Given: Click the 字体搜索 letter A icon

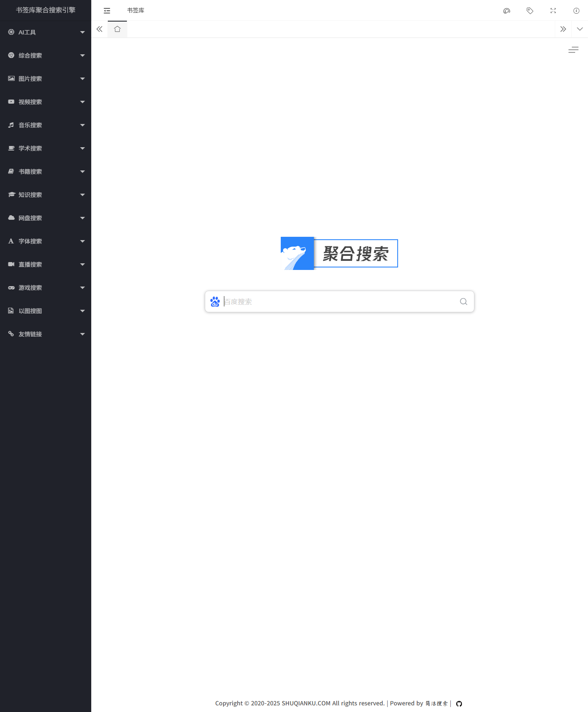Looking at the screenshot, I should (x=11, y=241).
